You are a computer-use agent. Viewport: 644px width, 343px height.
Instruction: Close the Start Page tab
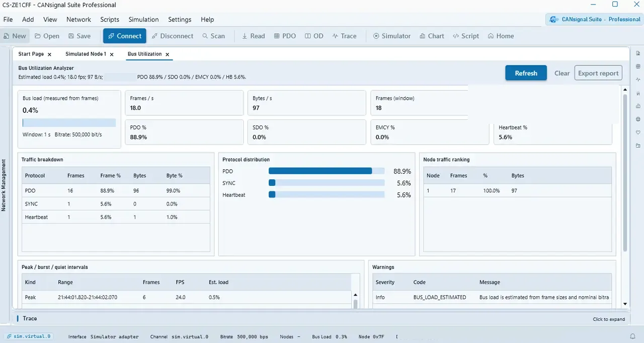pos(49,54)
